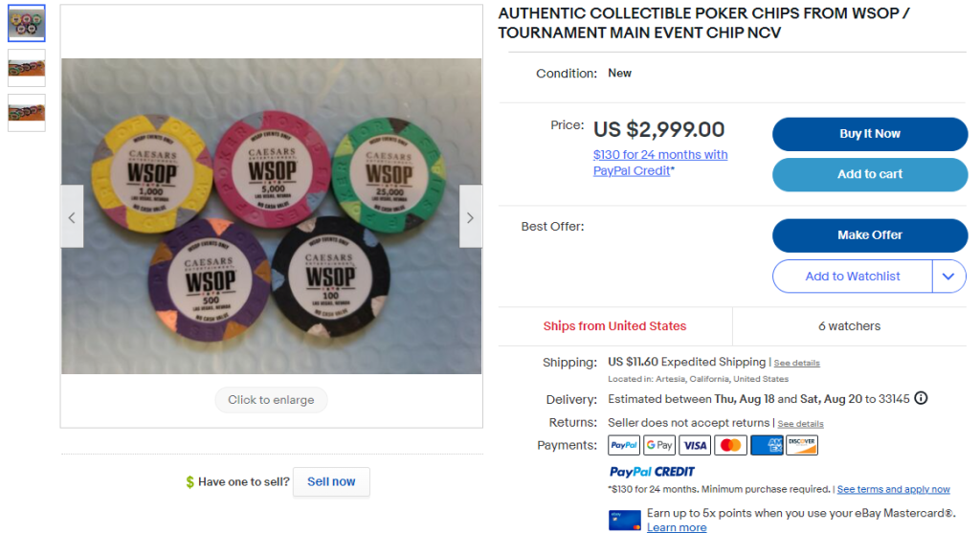
Task: Show the next image with right arrow
Action: pyautogui.click(x=470, y=216)
